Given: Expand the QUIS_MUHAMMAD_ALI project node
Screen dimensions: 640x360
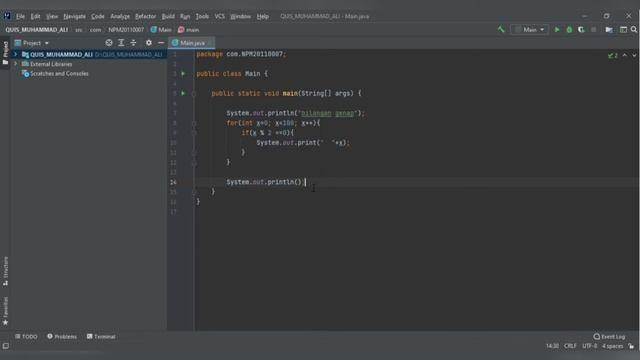Looking at the screenshot, I should (16, 54).
